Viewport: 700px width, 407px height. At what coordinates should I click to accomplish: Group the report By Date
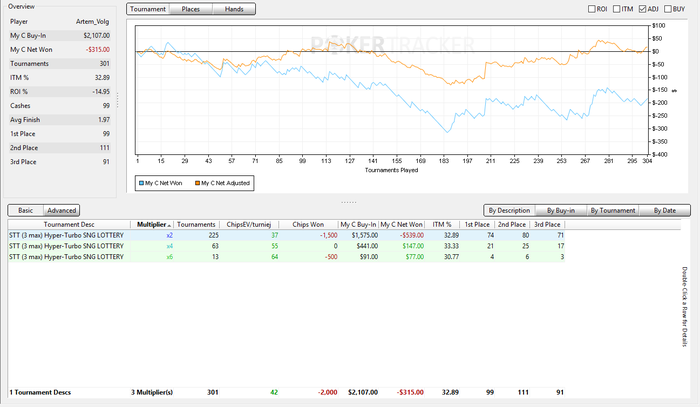(664, 210)
